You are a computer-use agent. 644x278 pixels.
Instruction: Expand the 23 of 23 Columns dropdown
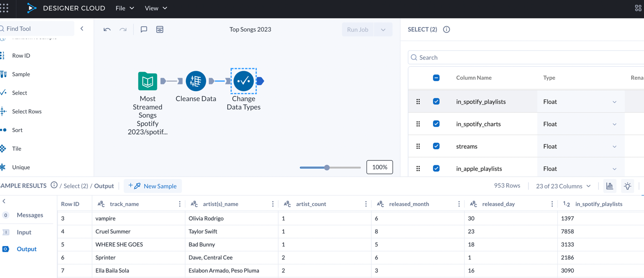point(562,186)
